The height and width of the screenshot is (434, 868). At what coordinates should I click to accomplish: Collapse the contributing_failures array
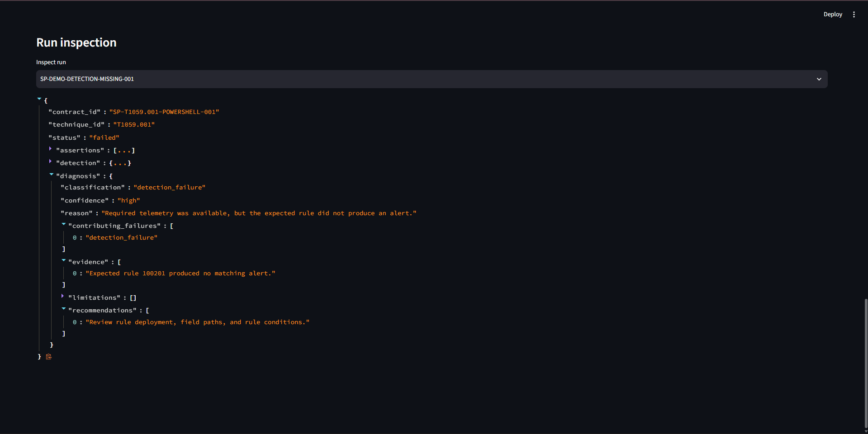[x=63, y=224]
